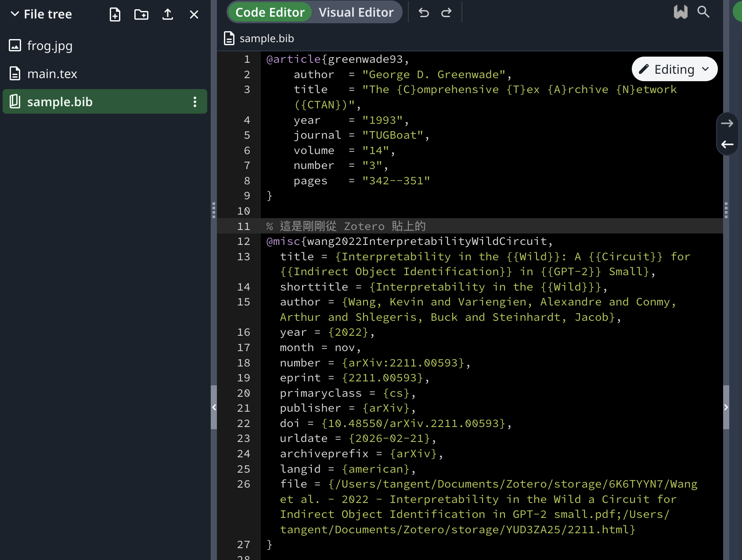Click the new file icon
Viewport: 742px width, 560px height.
115,14
